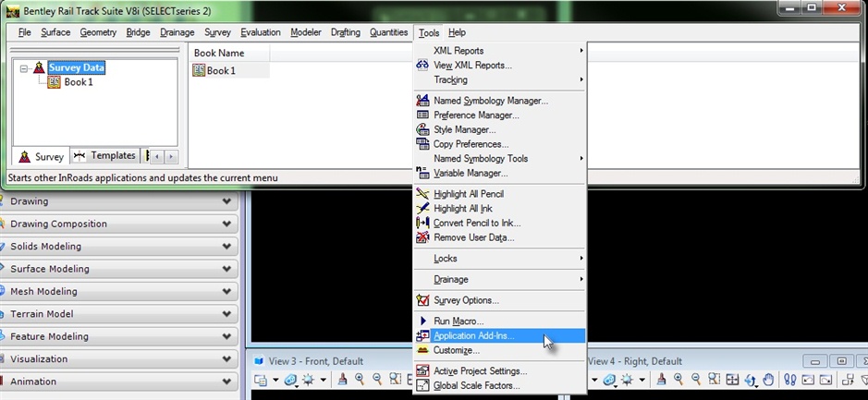Open View 3 brightness dropdown arrow

click(324, 381)
